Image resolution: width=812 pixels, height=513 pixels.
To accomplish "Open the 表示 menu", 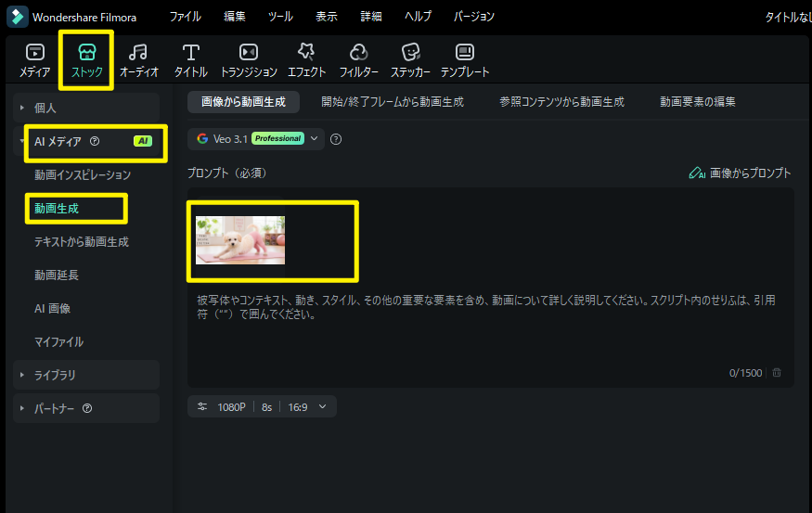I will pyautogui.click(x=327, y=17).
